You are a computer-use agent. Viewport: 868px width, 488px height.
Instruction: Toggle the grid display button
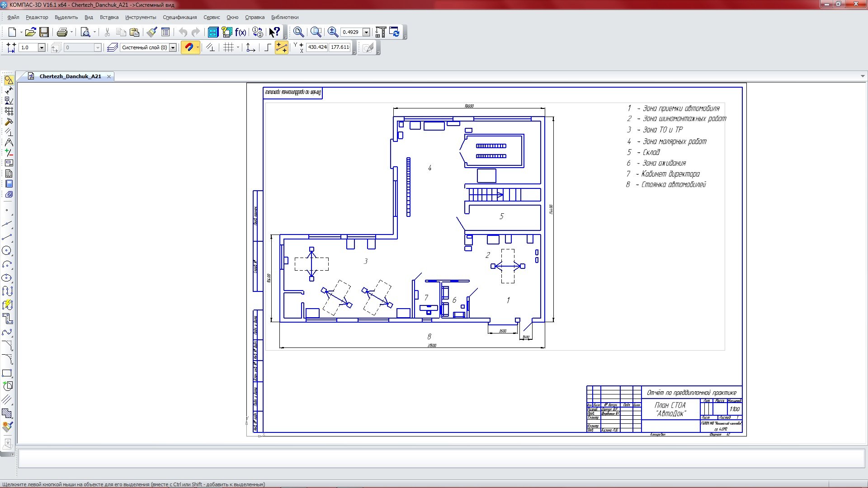coord(228,47)
